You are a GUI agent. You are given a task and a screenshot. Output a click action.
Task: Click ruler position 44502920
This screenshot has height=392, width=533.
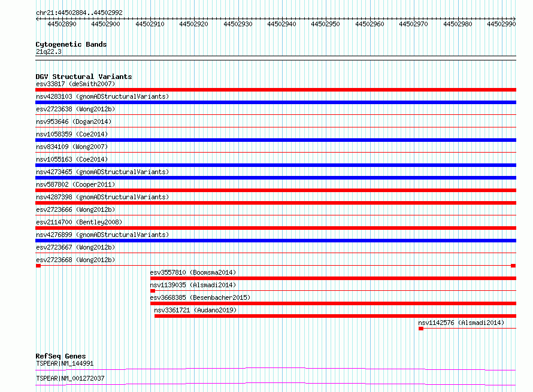tap(194, 24)
